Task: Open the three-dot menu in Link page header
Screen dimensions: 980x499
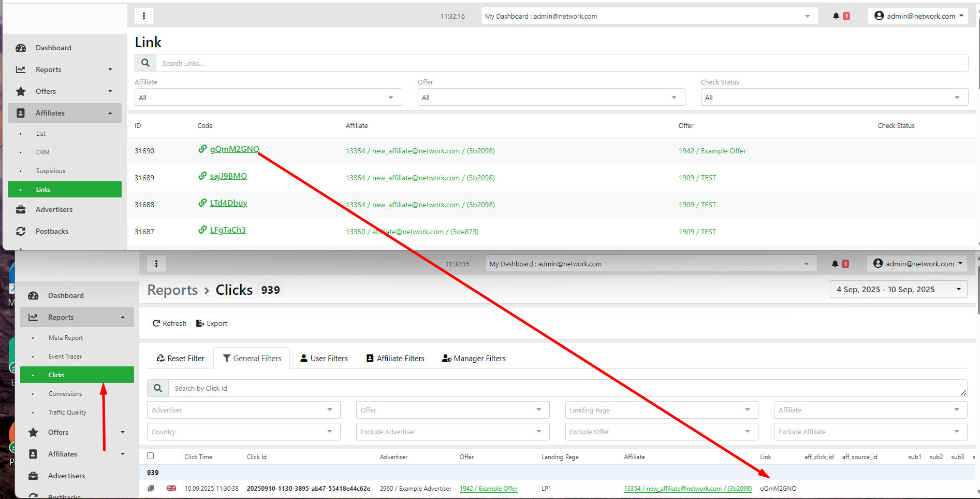Action: [x=144, y=16]
